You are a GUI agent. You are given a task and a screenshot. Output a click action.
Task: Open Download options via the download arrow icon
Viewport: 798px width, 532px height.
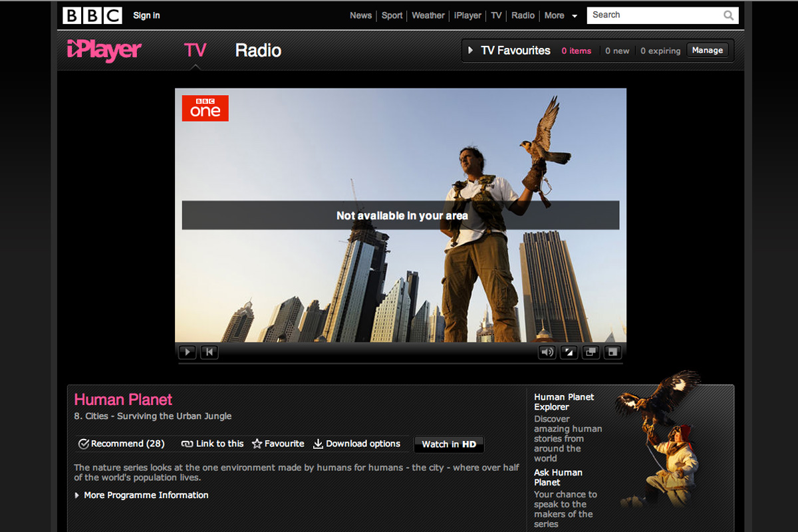click(319, 444)
